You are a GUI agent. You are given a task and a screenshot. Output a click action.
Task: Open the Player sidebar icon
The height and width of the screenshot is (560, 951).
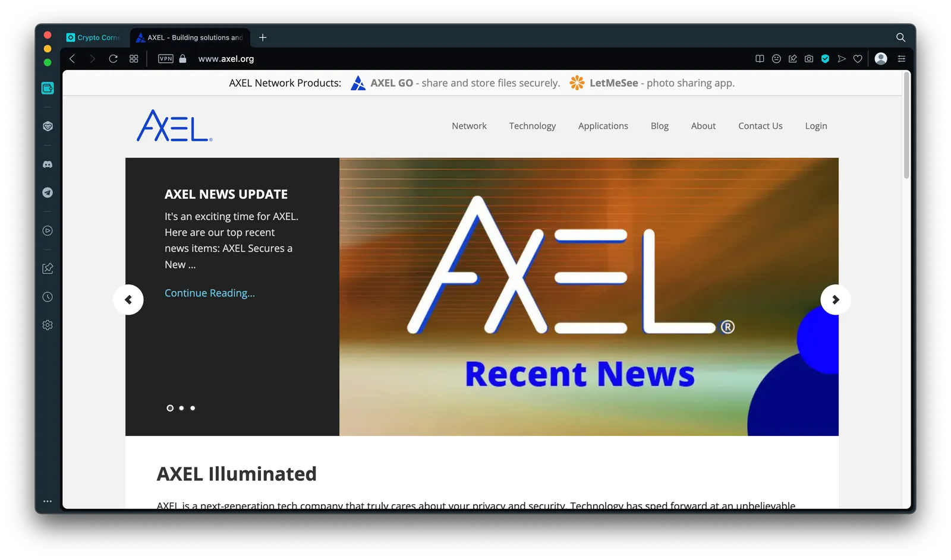click(x=48, y=230)
